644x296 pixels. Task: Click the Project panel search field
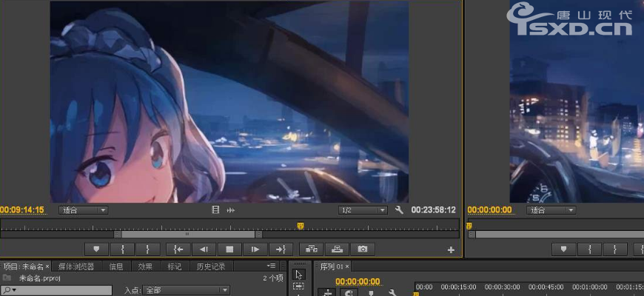click(56, 290)
